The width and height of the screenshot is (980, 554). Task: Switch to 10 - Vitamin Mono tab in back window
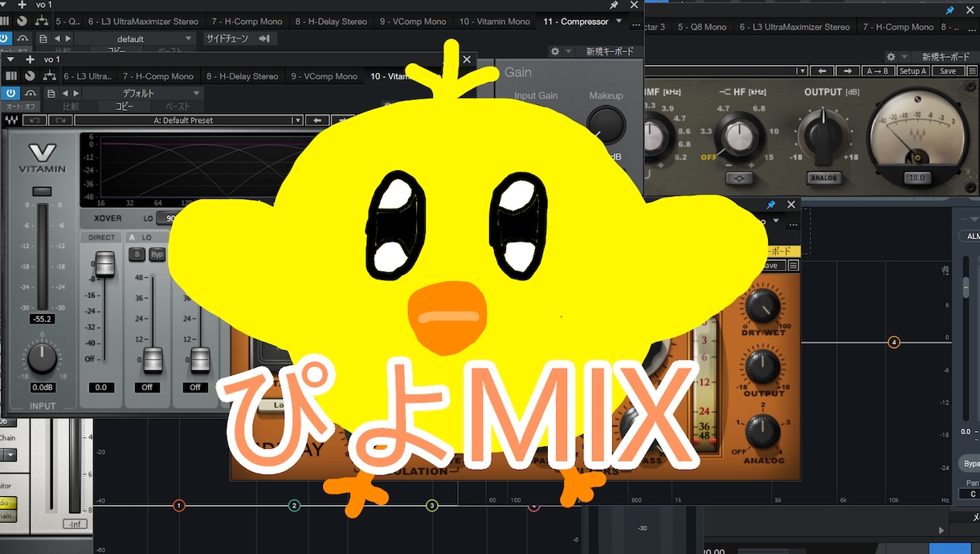495,22
